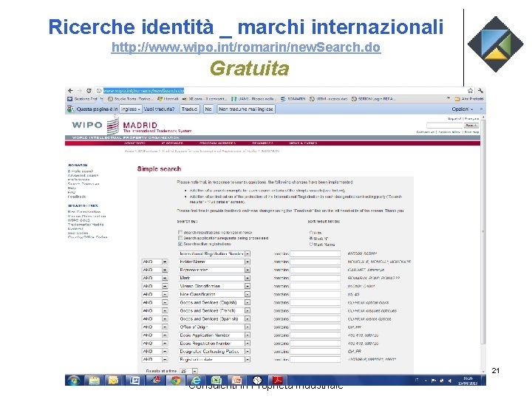This screenshot has height=399, width=532.
Task: Open the wipo.int romarin link in the slide title
Action: [x=246, y=47]
